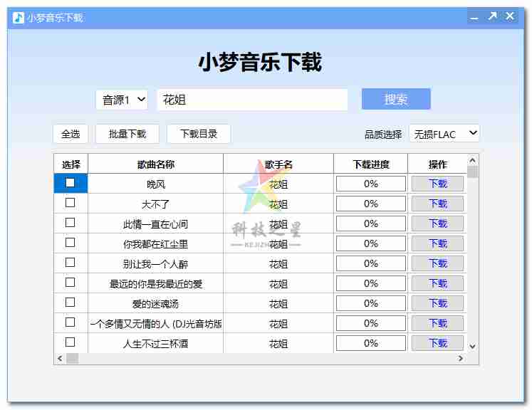Click the 操作 column header
532x410 pixels.
click(438, 164)
